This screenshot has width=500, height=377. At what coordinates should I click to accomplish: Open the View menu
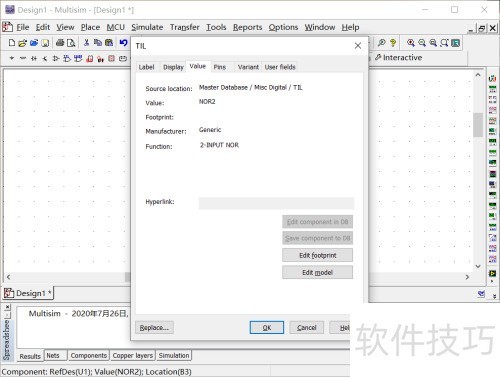(x=65, y=27)
